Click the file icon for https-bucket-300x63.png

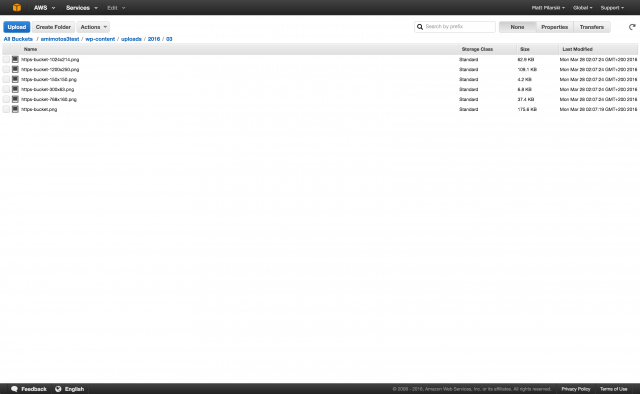click(15, 89)
